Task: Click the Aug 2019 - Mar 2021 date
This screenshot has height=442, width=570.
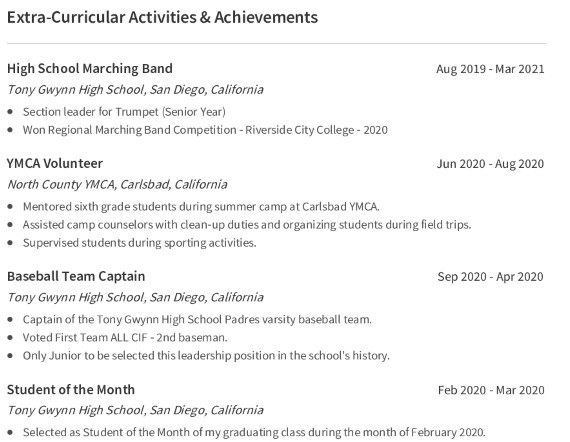Action: (x=490, y=69)
